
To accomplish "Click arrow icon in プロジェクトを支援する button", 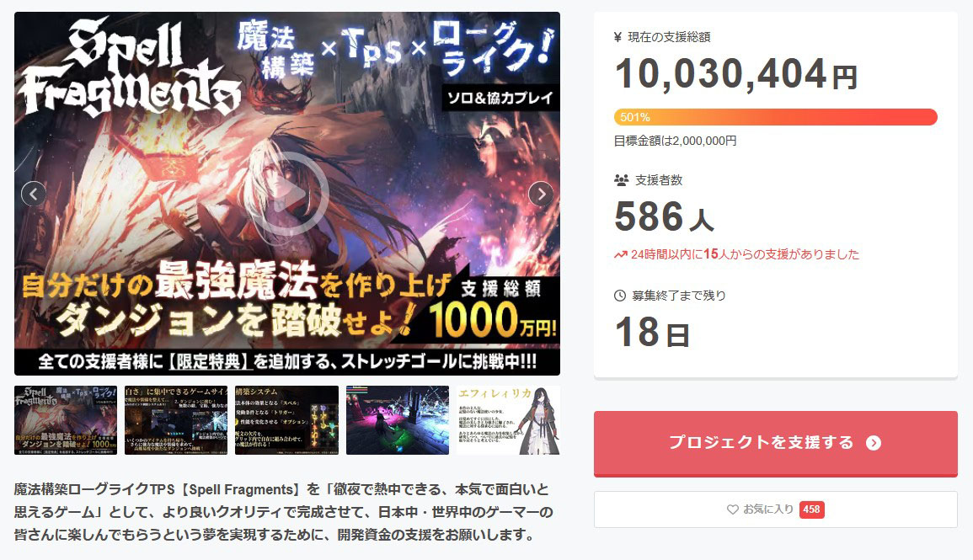I will [873, 443].
